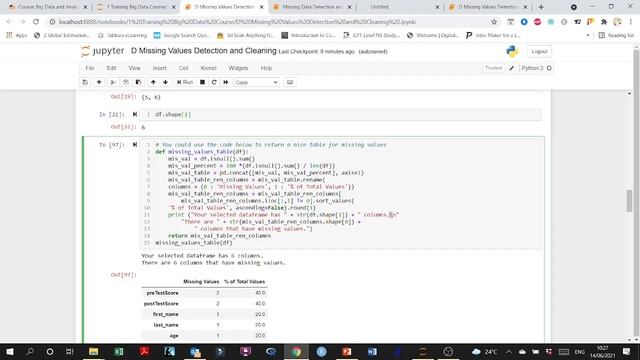Close the Untitled browser tab
This screenshot has width=640, height=360.
pos(437,7)
